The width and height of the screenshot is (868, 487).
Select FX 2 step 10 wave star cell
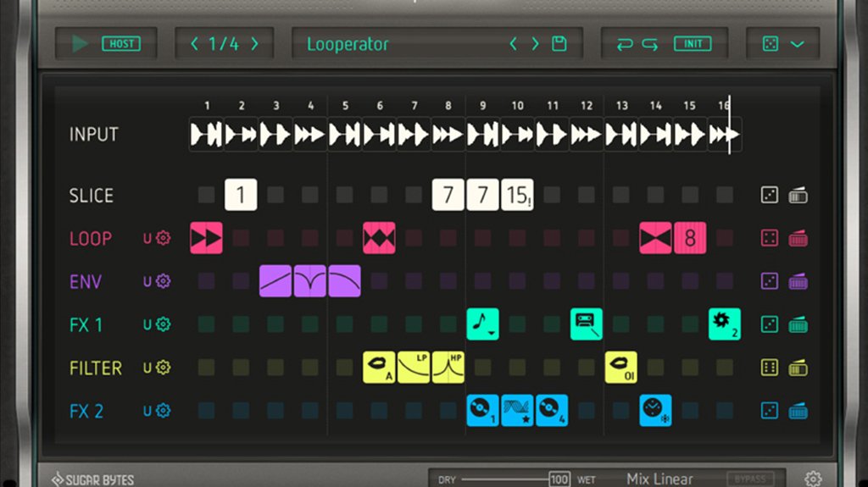[x=517, y=411]
